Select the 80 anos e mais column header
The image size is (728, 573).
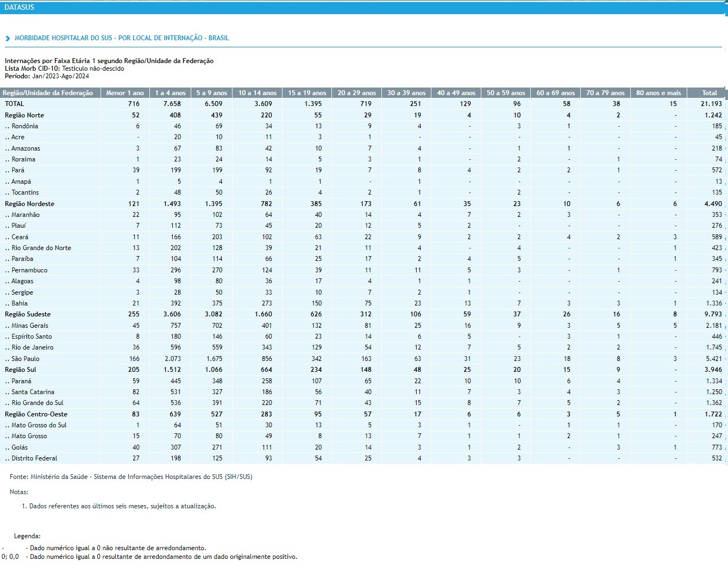tap(658, 93)
